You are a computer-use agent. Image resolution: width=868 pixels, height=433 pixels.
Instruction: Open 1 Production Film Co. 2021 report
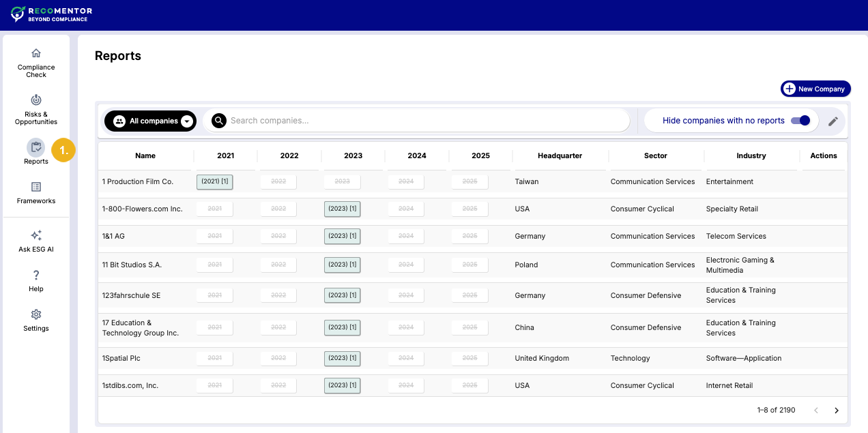214,182
